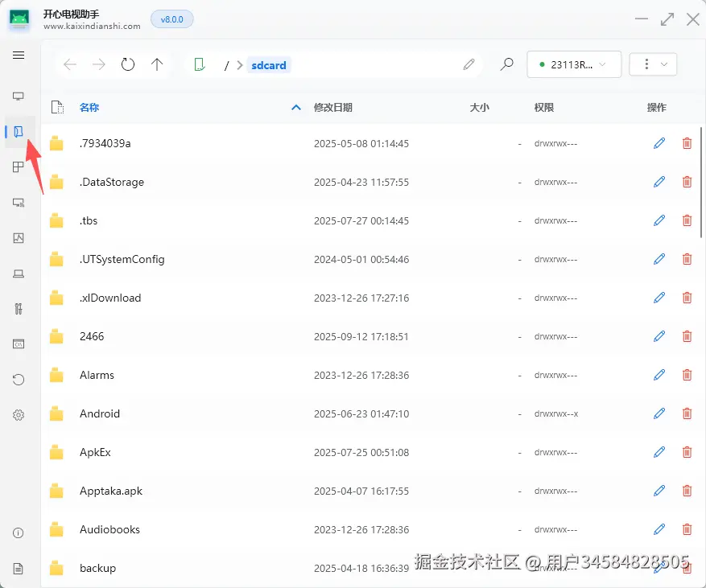This screenshot has height=588, width=706.
Task: Rename the ApkEx folder
Action: pyautogui.click(x=659, y=453)
